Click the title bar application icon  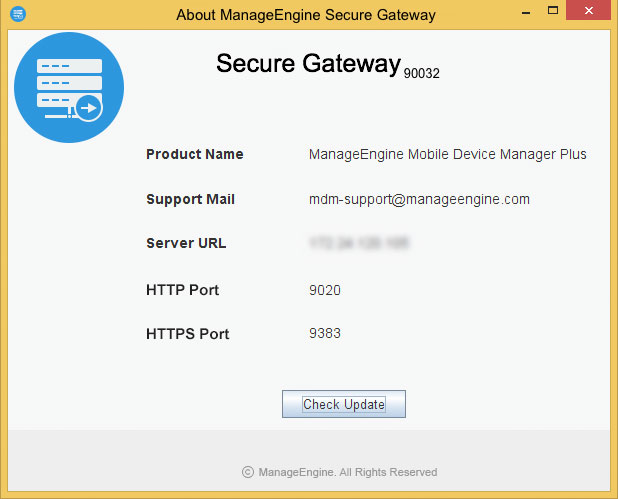click(17, 14)
